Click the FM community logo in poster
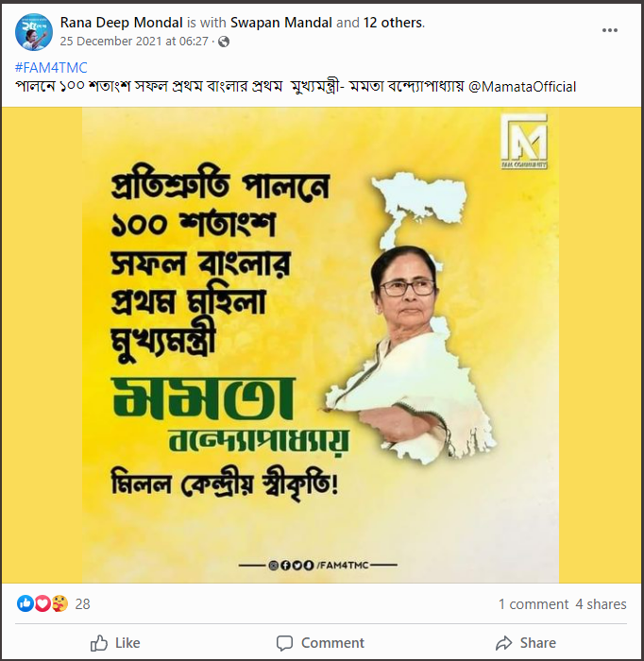Screen dimensions: 644x661 click(524, 142)
